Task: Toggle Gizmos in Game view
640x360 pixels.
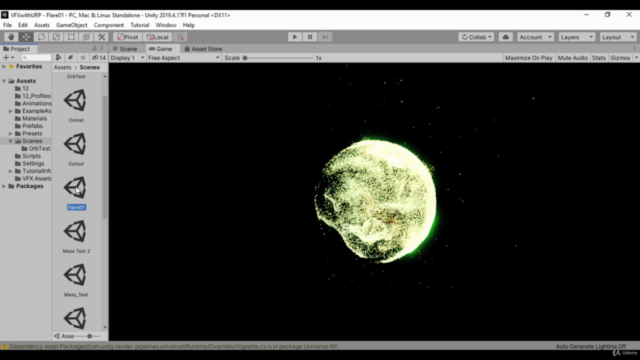Action: [x=620, y=58]
